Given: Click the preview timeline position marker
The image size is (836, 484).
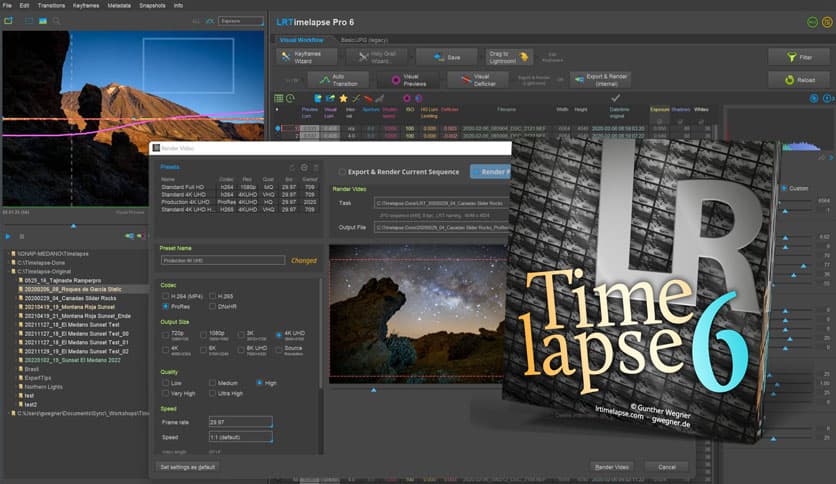Looking at the screenshot, I should coord(74,227).
